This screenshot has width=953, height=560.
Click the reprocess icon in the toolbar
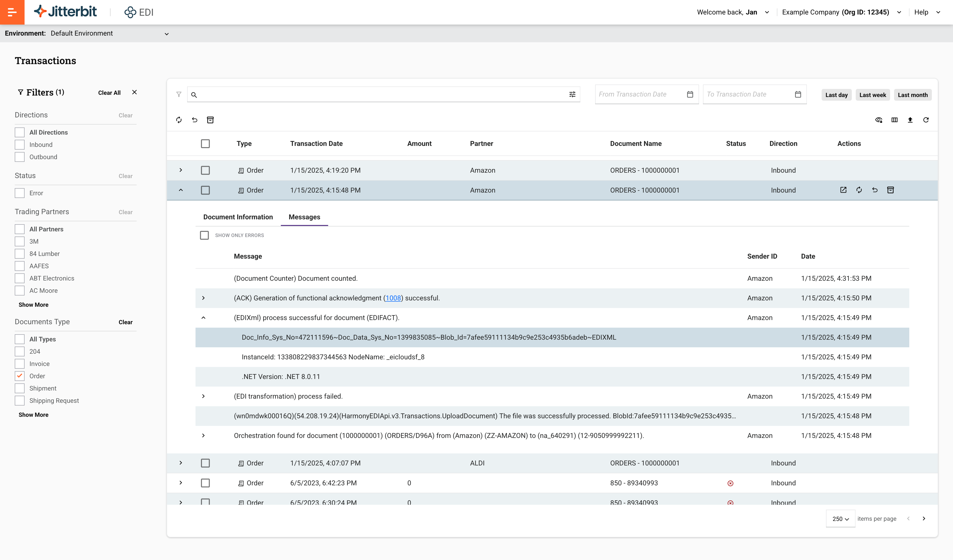pos(179,120)
